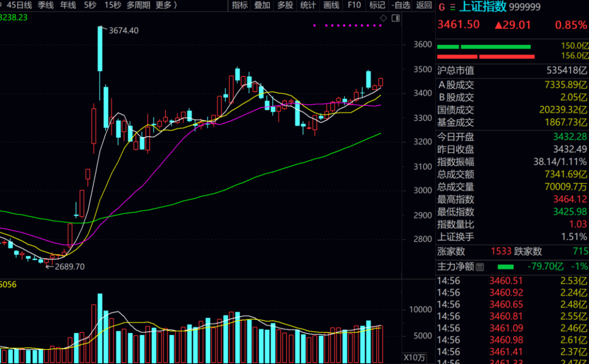Image resolution: width=589 pixels, height=364 pixels.
Task: Click the 主力净额 value -79.70亿
Action: [x=545, y=267]
